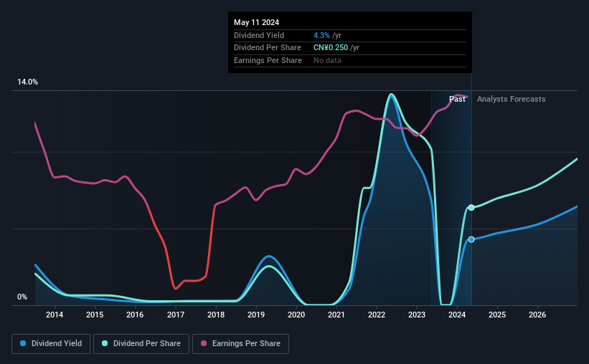The width and height of the screenshot is (589, 364).
Task: Click the 2024 x-axis label
Action: pyautogui.click(x=457, y=315)
